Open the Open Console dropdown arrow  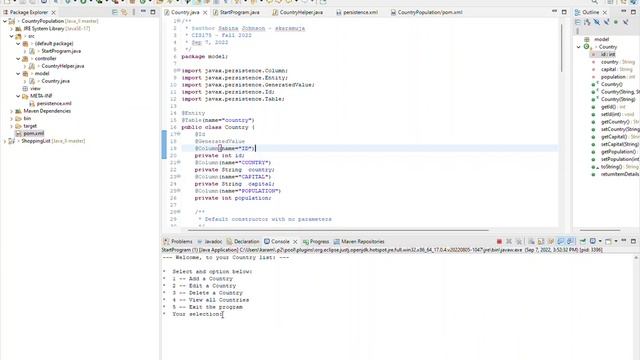click(616, 242)
